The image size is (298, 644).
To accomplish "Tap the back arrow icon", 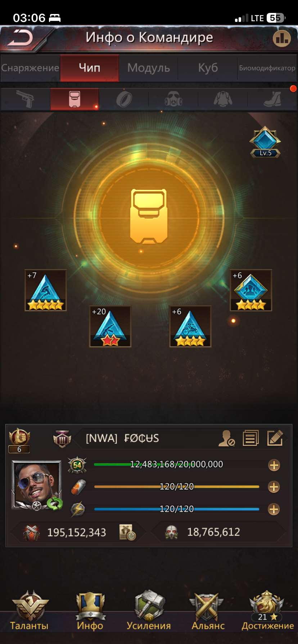I will click(21, 37).
